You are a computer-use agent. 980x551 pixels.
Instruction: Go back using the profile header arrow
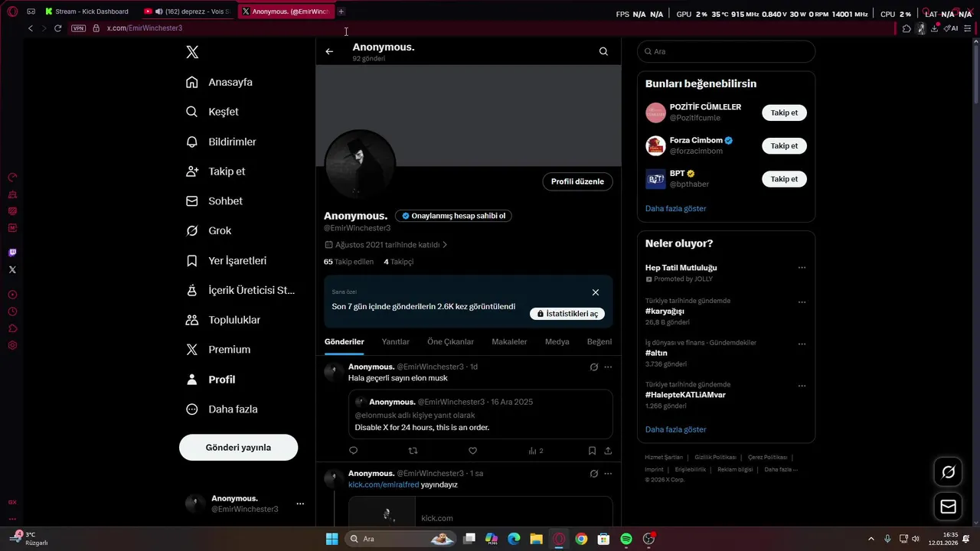tap(329, 51)
